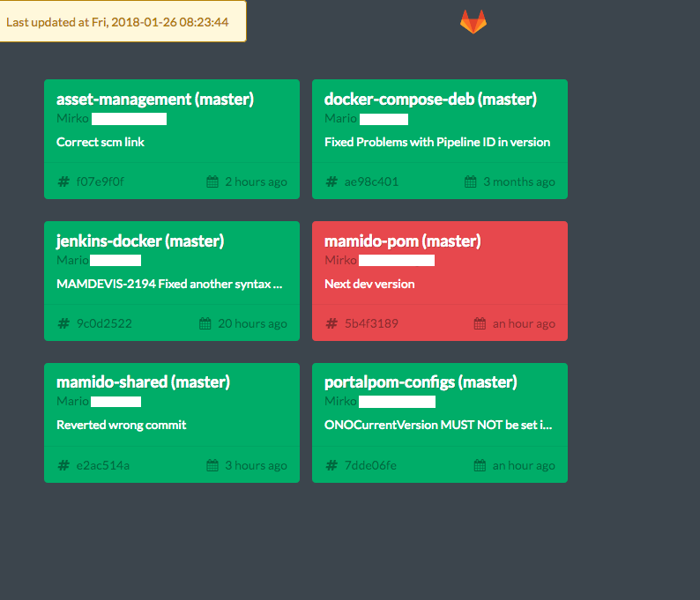Viewport: 700px width, 600px height.
Task: Select commit message Reverted wrong commit
Action: click(122, 425)
